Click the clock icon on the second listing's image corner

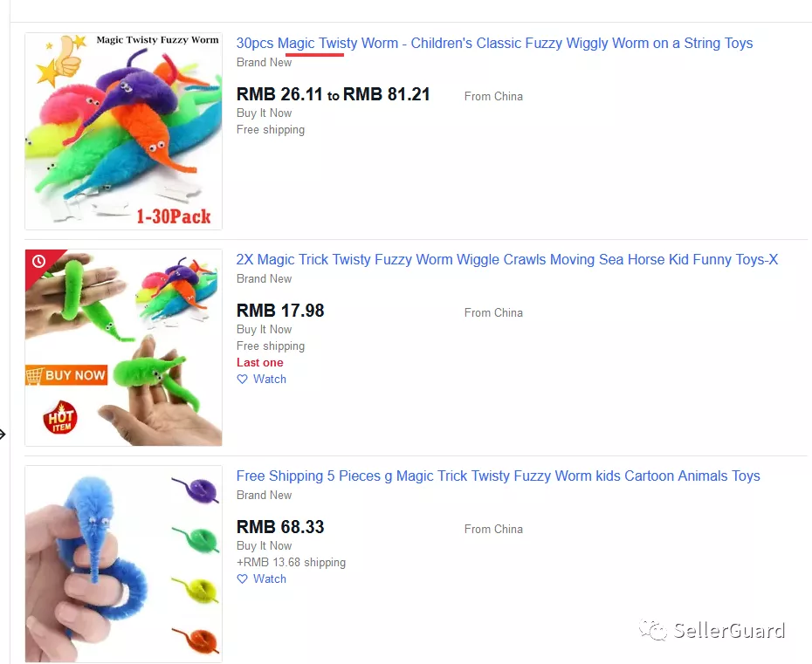pyautogui.click(x=38, y=261)
